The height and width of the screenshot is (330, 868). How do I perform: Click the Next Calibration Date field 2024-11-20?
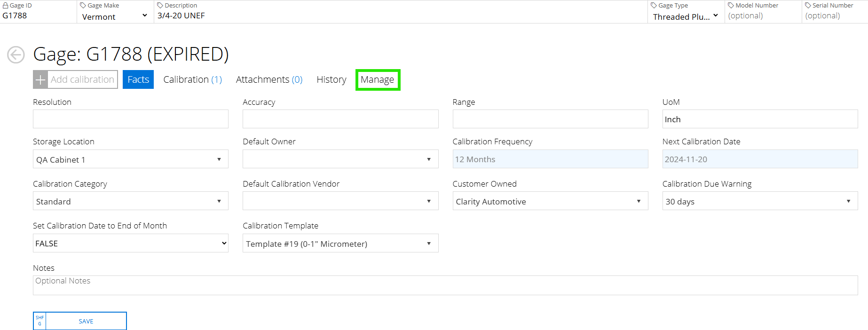point(760,159)
